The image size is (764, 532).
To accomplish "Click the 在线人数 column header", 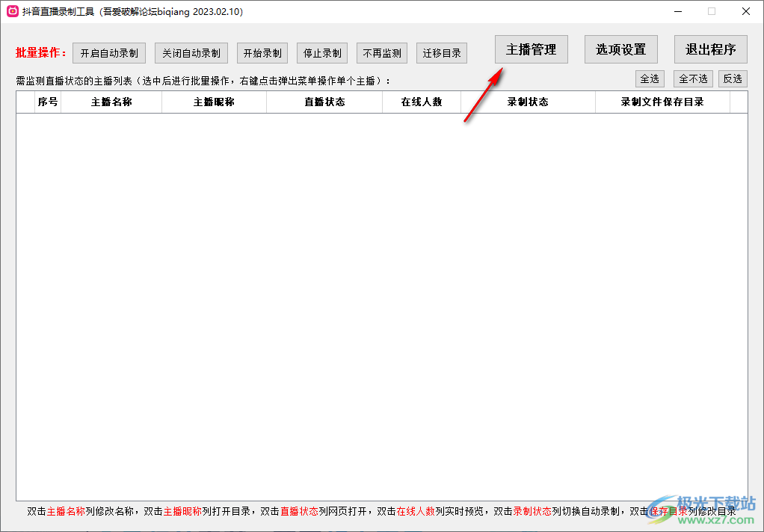I will 422,102.
